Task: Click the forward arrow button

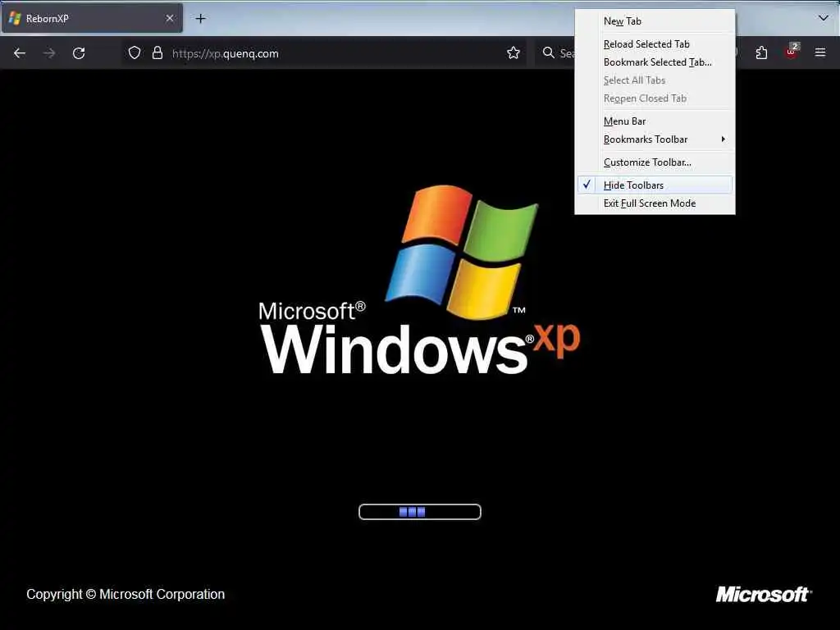Action: pyautogui.click(x=49, y=53)
